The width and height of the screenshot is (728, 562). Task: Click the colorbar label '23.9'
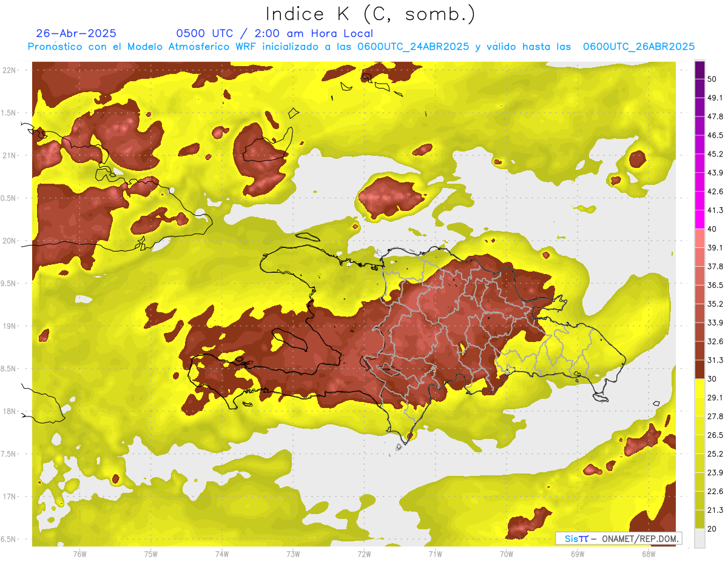[715, 473]
